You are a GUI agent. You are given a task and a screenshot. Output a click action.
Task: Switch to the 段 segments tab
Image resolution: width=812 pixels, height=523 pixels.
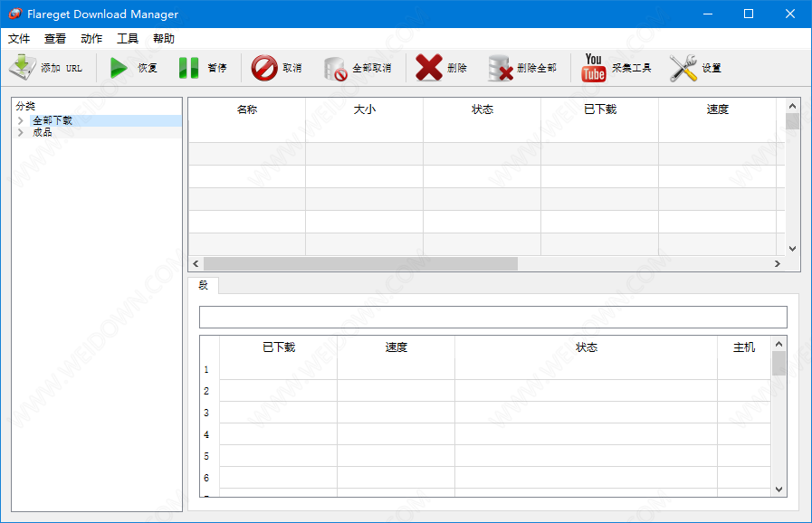204,285
